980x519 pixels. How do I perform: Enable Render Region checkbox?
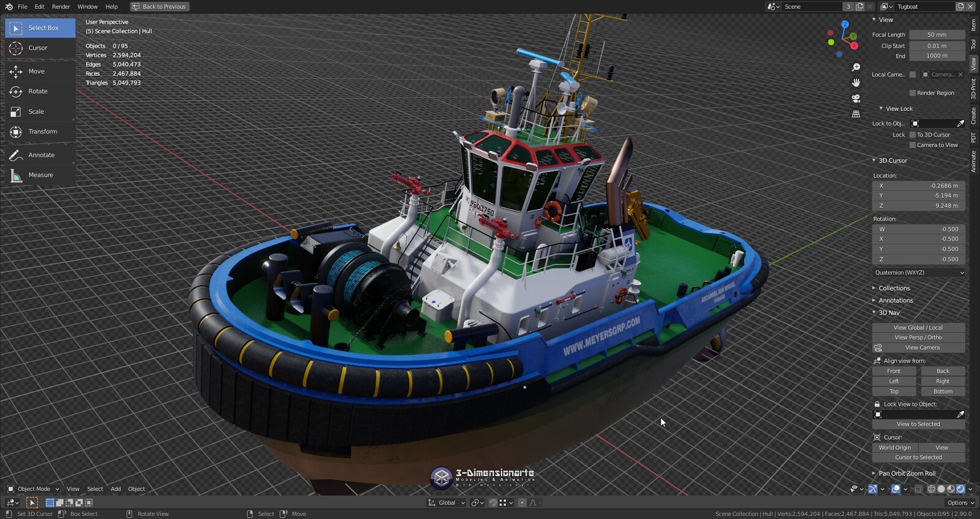pos(913,93)
